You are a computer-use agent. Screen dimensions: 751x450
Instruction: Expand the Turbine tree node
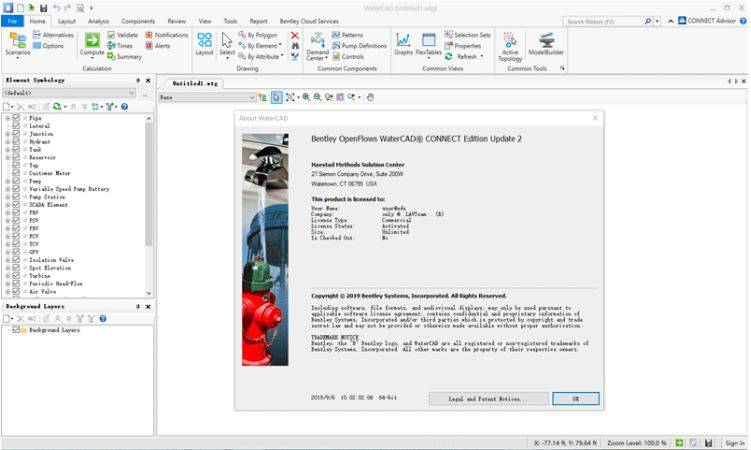point(8,276)
